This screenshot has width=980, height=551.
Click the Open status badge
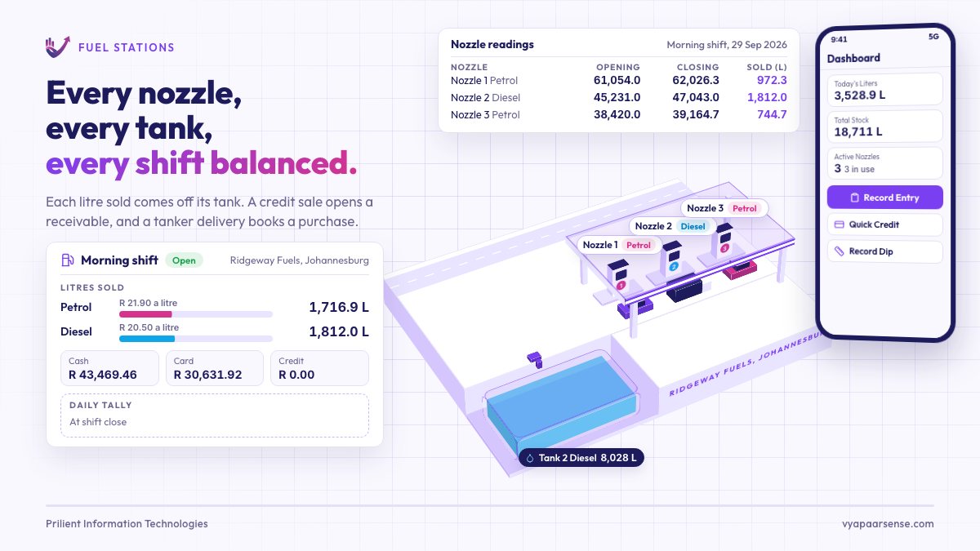pyautogui.click(x=184, y=260)
